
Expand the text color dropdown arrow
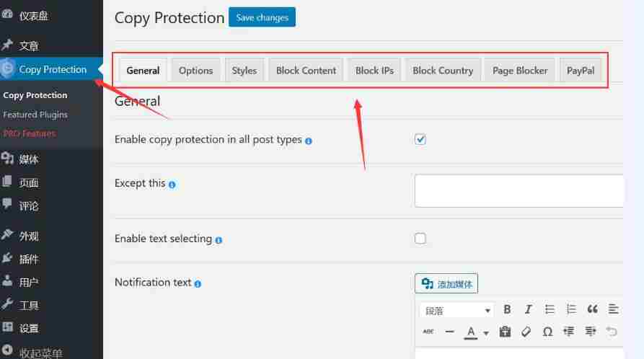tap(486, 333)
